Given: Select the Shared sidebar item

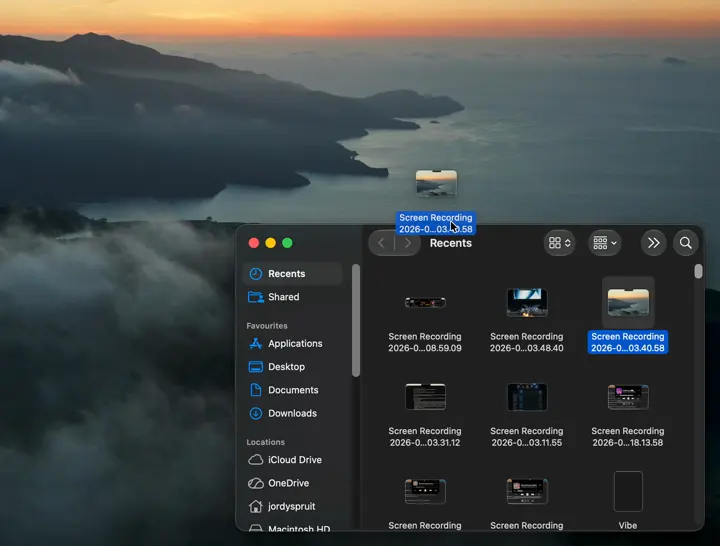Looking at the screenshot, I should [x=293, y=297].
